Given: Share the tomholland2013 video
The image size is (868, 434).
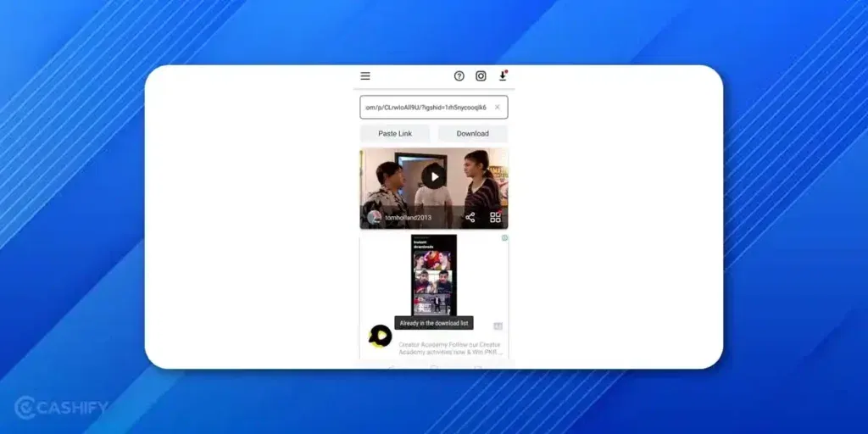Looking at the screenshot, I should point(470,218).
